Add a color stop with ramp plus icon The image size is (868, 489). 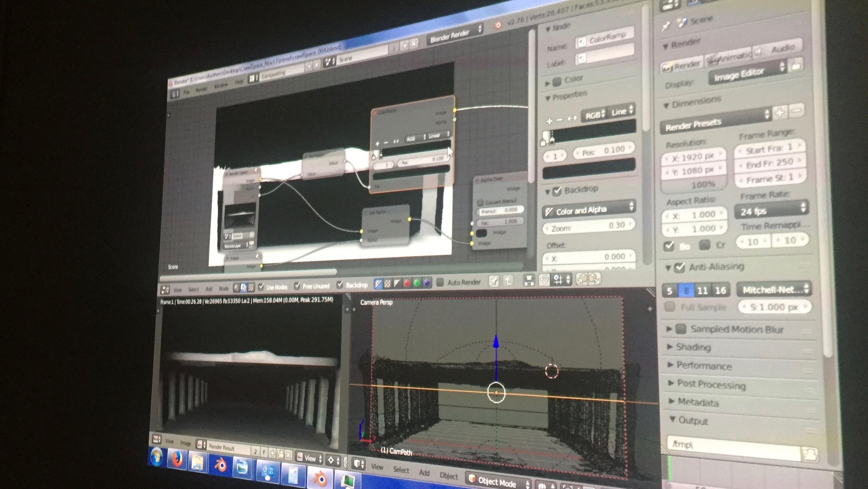click(549, 121)
